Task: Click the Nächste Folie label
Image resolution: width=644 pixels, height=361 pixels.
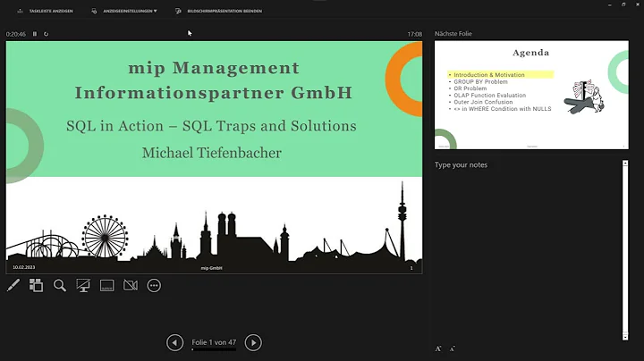Action: (x=453, y=34)
